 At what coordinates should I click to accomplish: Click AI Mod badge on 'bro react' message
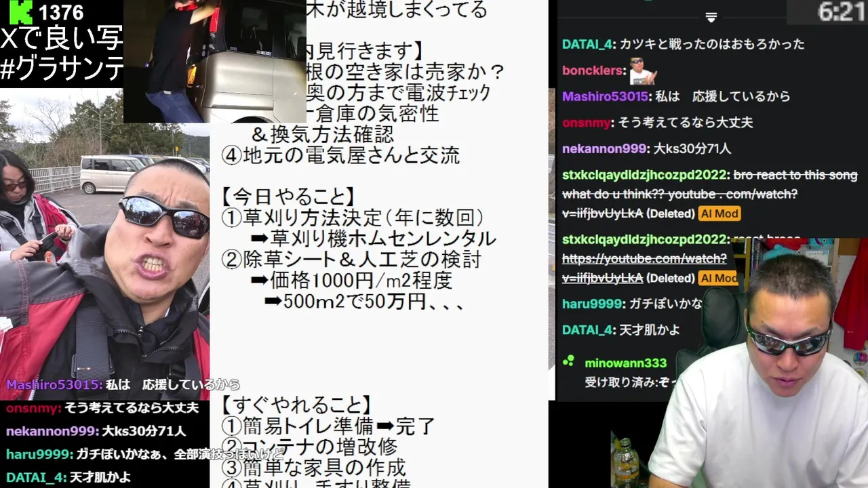[x=719, y=213]
